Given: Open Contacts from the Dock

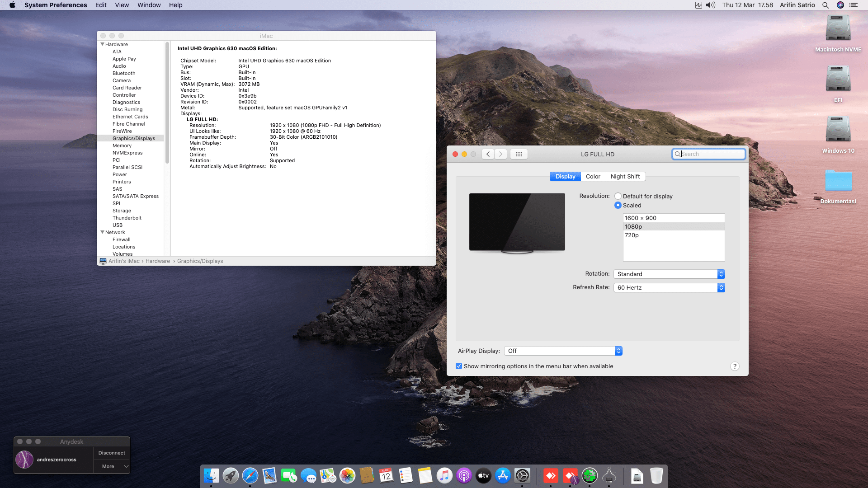Looking at the screenshot, I should (x=367, y=476).
